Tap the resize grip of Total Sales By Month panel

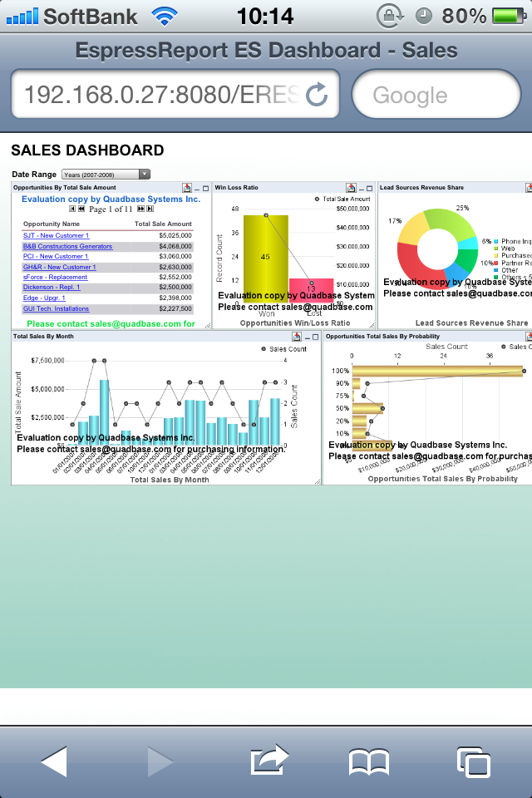(318, 481)
